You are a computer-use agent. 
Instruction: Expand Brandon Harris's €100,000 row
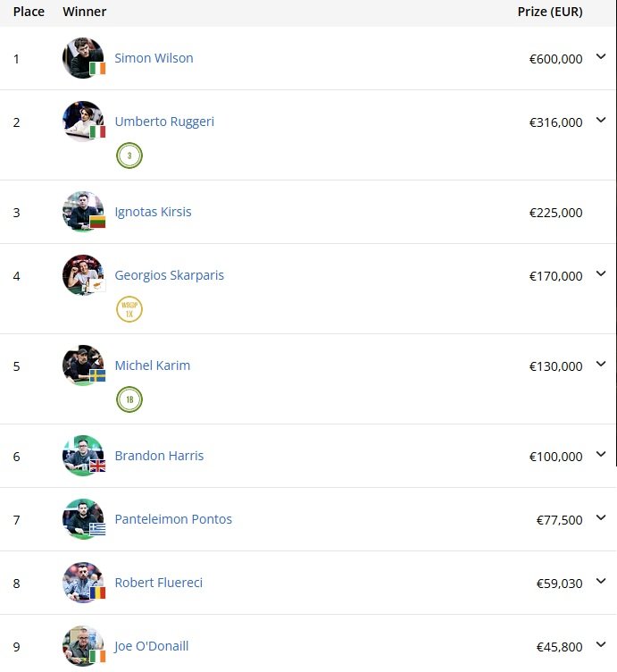[601, 455]
